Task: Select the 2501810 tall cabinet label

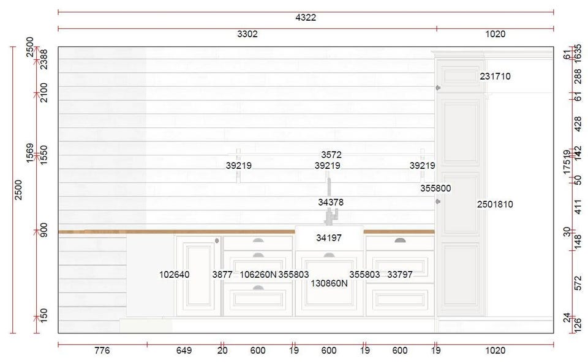Action: pos(495,204)
